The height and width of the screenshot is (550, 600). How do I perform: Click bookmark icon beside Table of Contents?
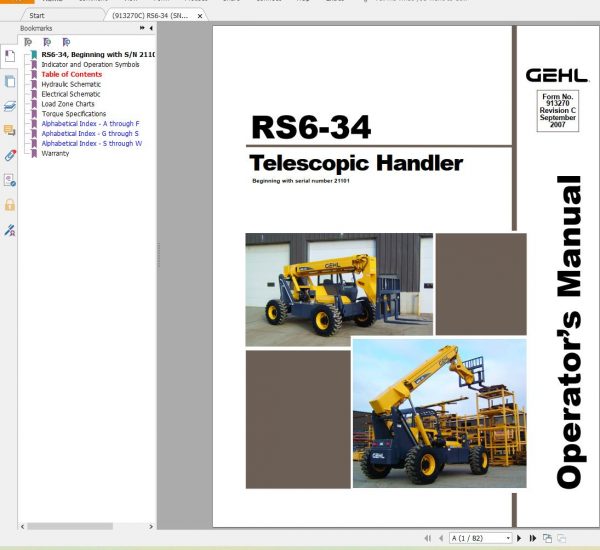tap(34, 75)
